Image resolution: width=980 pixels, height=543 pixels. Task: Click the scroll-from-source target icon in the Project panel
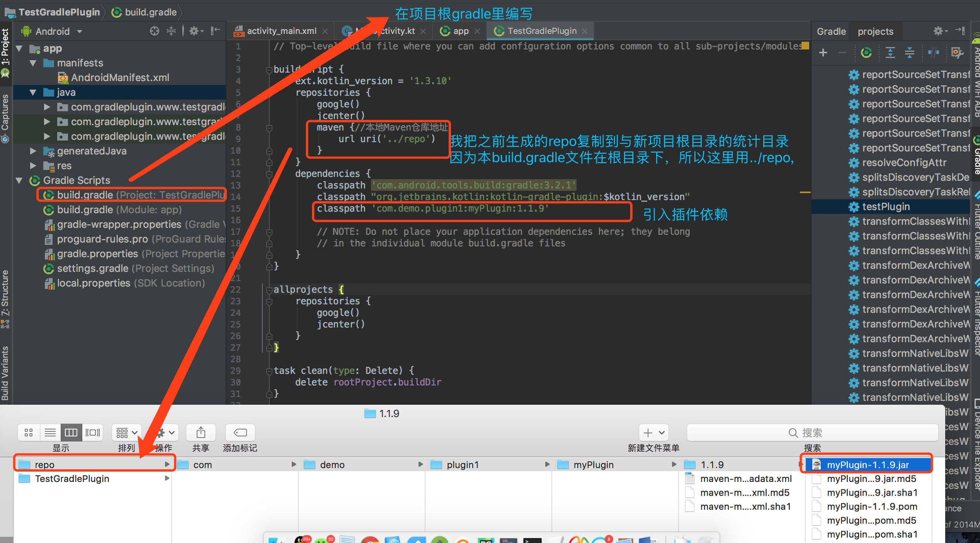click(155, 31)
